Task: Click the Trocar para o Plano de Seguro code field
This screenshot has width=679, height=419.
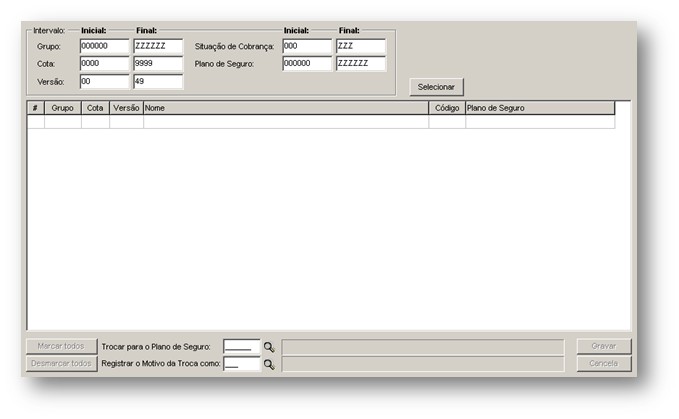Action: coord(242,347)
